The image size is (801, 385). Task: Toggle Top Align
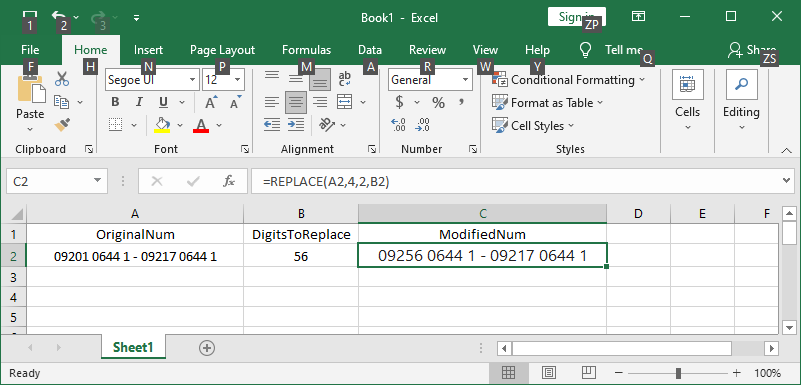pos(272,79)
